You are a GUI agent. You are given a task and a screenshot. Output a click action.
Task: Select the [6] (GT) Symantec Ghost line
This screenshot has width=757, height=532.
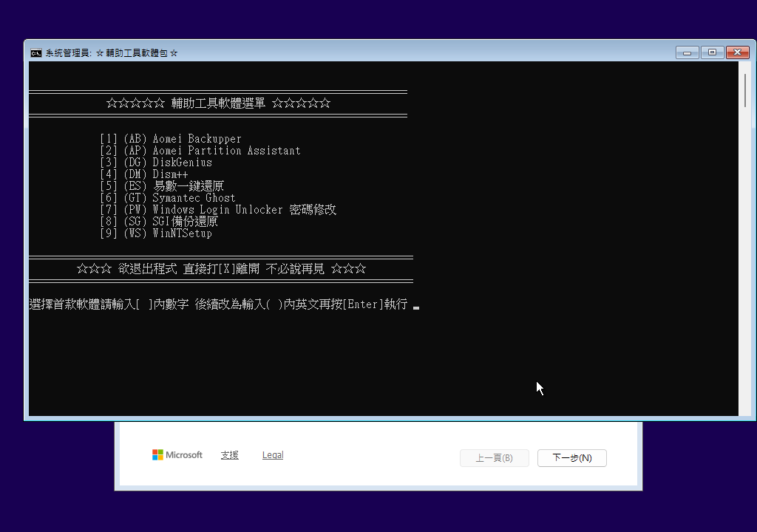click(168, 198)
